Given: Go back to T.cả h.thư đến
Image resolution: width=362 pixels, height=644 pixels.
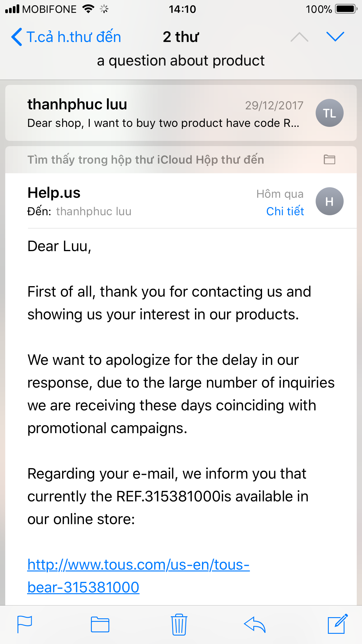Looking at the screenshot, I should click(66, 37).
